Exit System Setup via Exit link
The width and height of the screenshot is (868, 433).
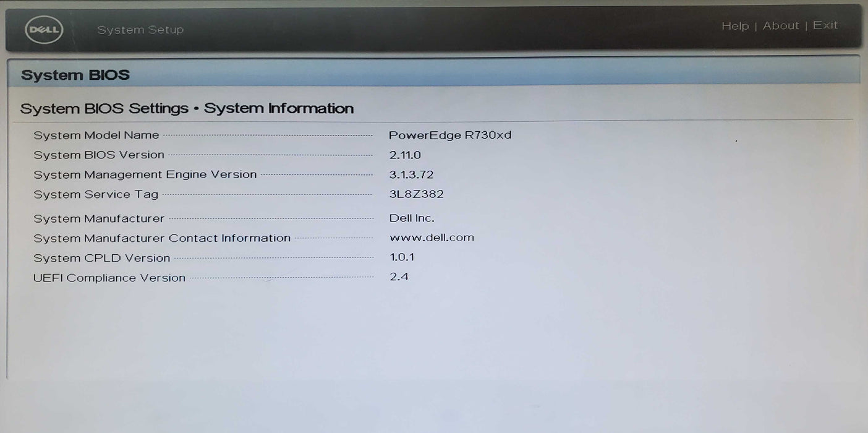(x=825, y=25)
